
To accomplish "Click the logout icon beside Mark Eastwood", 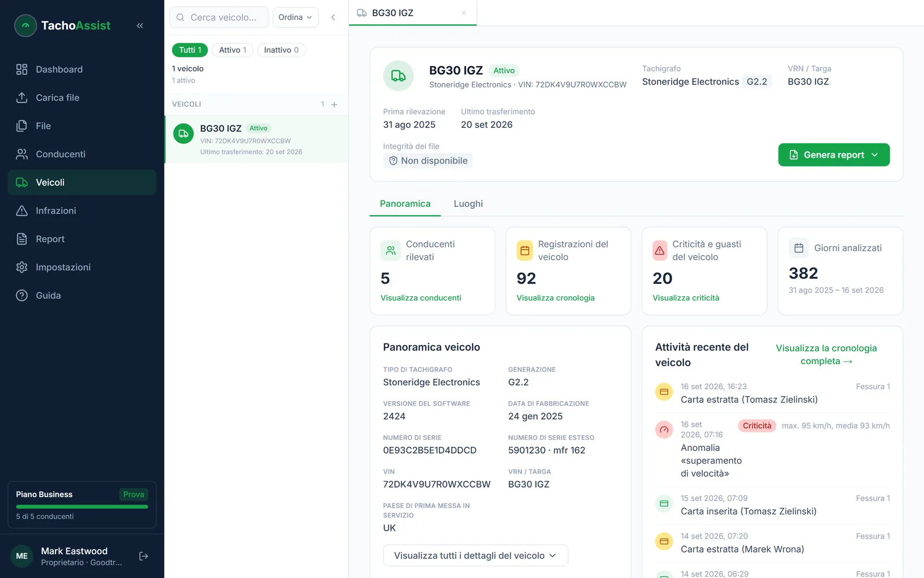I will [144, 556].
